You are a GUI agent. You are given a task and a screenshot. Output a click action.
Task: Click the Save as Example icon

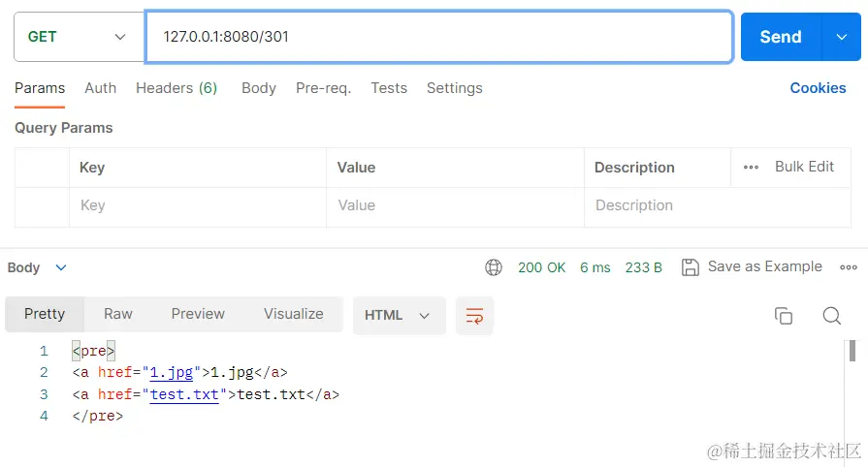691,267
